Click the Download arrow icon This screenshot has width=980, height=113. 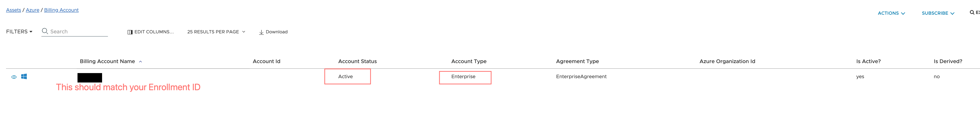[261, 32]
